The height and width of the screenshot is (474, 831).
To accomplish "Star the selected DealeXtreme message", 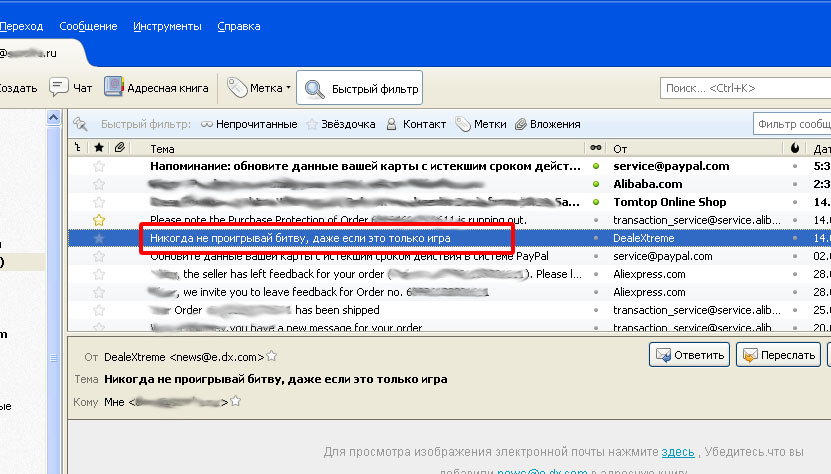I will tap(99, 239).
